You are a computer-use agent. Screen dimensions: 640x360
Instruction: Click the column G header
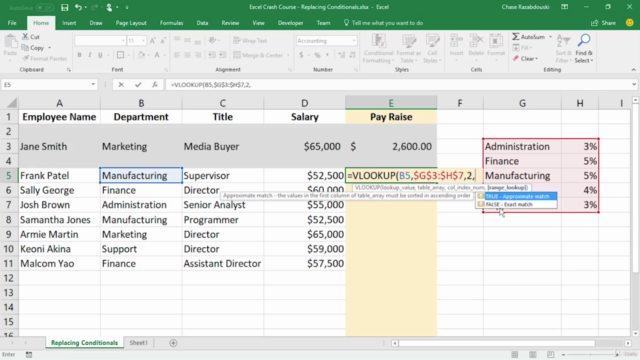pos(522,103)
